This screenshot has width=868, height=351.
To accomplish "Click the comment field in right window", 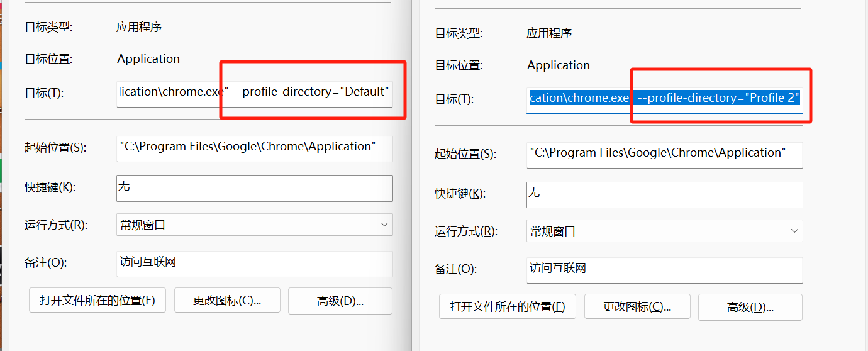I will coord(665,270).
